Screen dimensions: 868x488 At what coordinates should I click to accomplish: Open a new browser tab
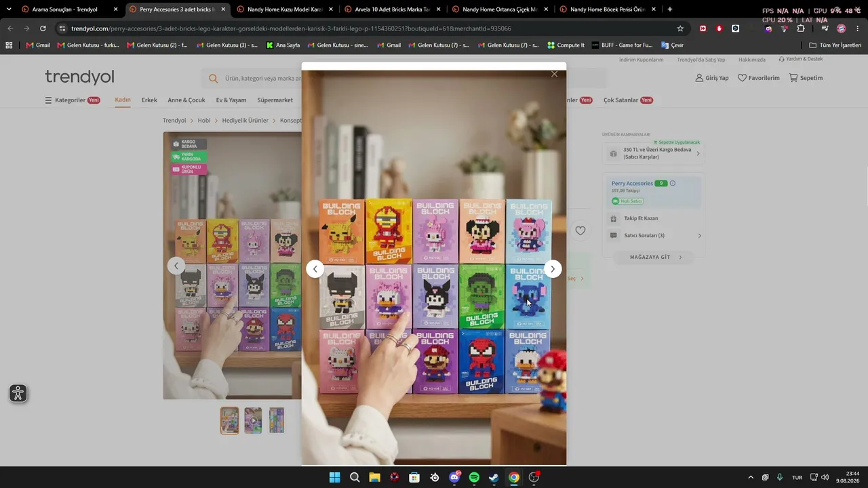(x=670, y=9)
